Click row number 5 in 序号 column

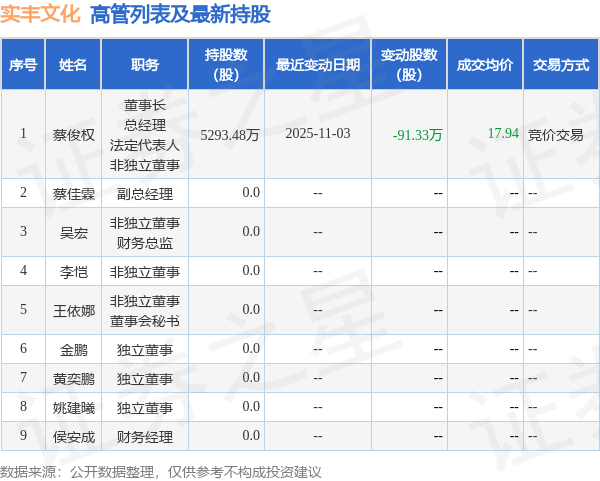point(23,309)
